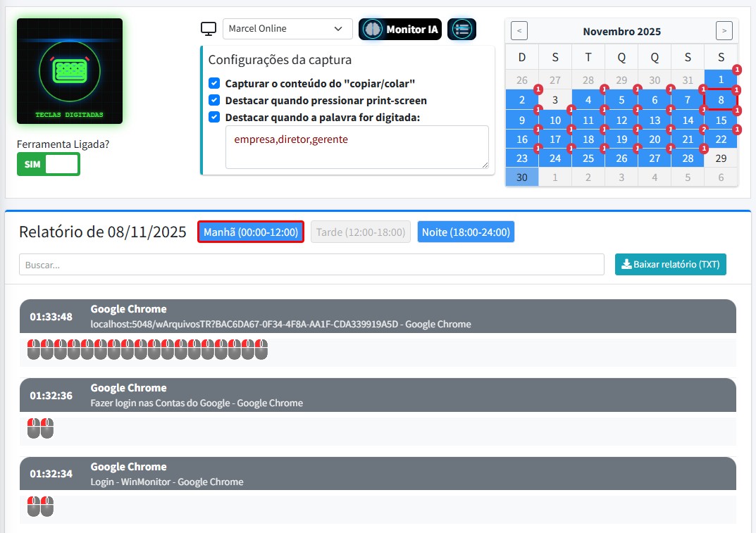756x533 pixels.
Task: Toggle the 'Ferramenta Ligada?' SIM switch
Action: tap(48, 163)
